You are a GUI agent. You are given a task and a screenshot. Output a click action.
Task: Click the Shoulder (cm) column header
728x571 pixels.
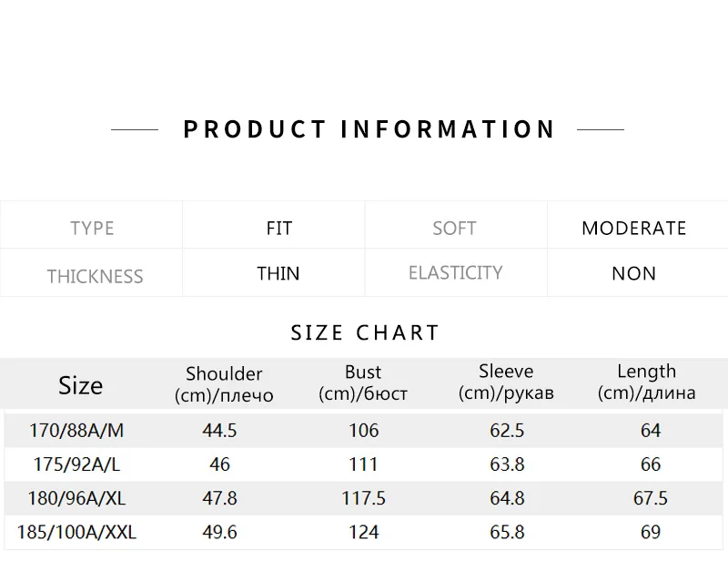224,384
